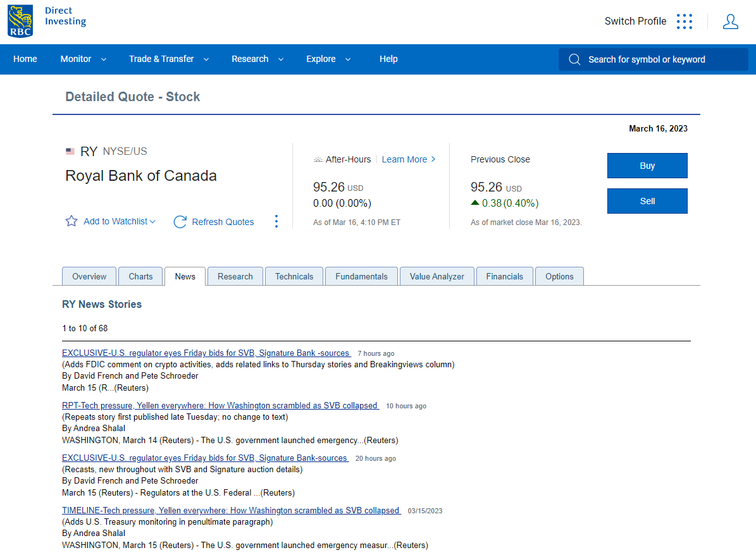The height and width of the screenshot is (555, 756).
Task: Click the Buy button
Action: 647,166
